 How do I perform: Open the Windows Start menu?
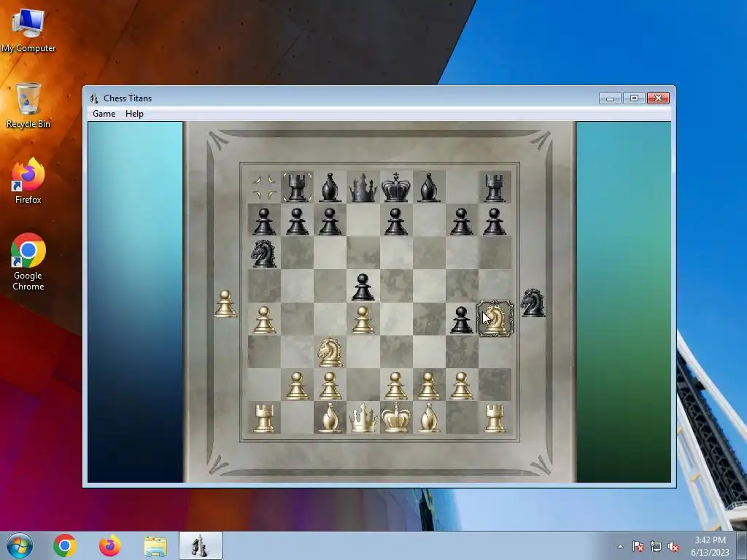[x=20, y=545]
